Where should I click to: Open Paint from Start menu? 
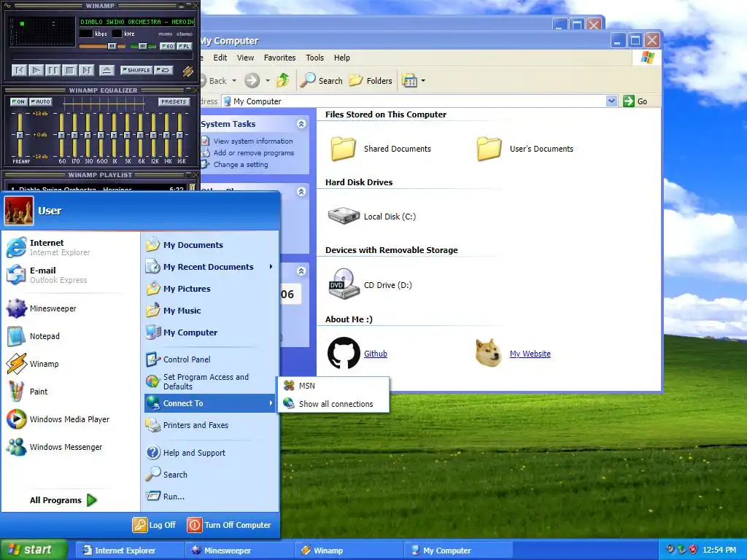(71, 392)
